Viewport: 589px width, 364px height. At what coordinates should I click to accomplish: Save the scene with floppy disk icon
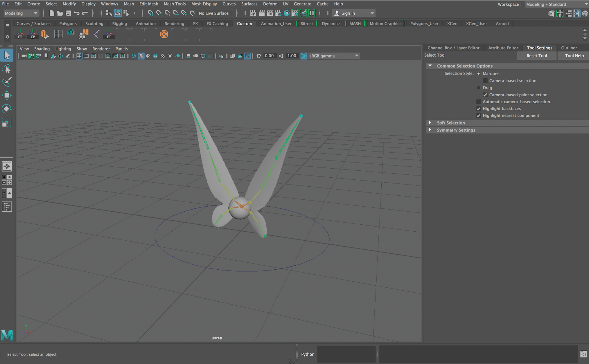pyautogui.click(x=68, y=13)
